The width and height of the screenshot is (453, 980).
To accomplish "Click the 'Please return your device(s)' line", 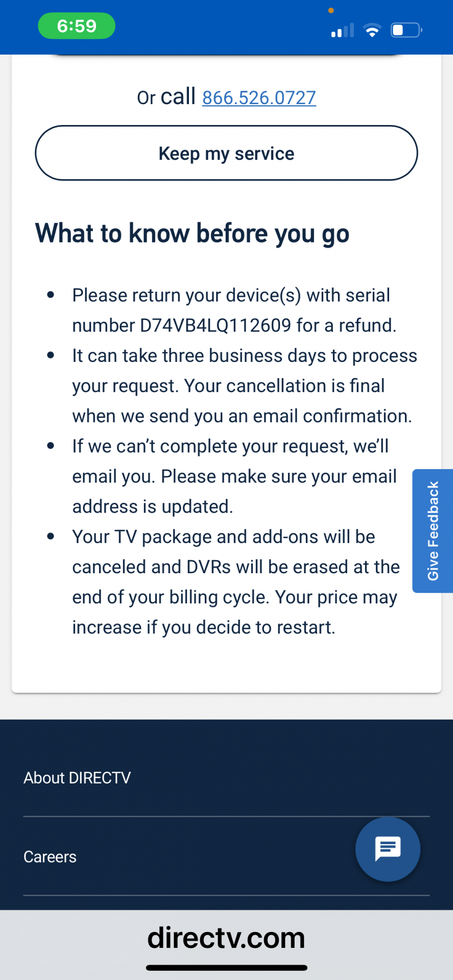I will 231,296.
